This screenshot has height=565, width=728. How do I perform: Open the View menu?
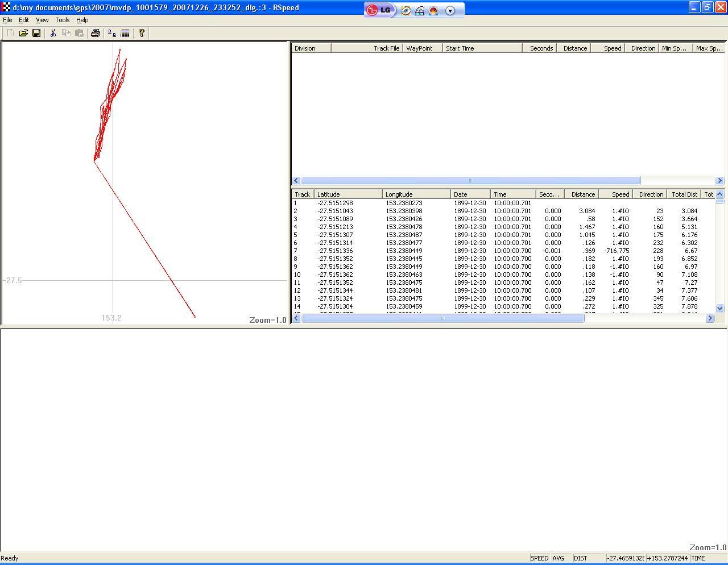[42, 20]
